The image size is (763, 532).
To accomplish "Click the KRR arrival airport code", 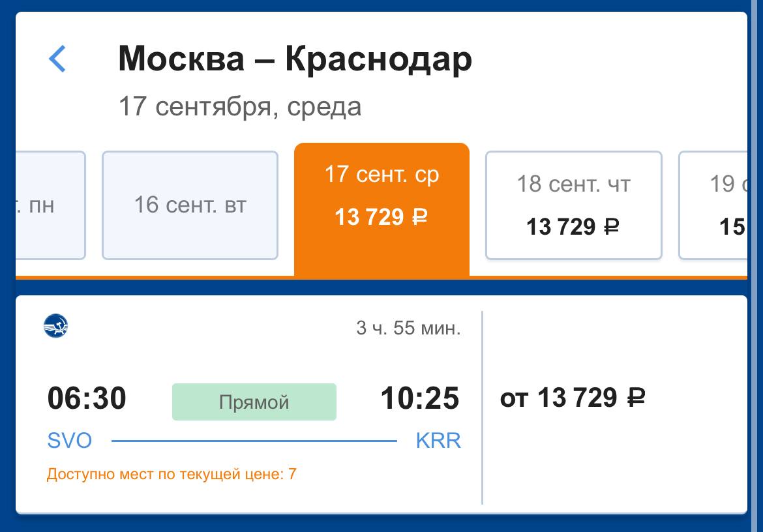I will coord(438,441).
